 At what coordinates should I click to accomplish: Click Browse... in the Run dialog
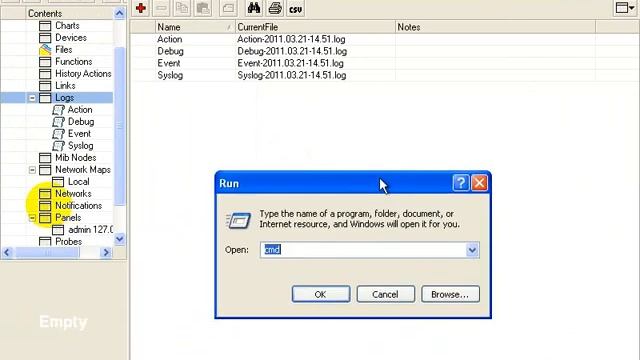(450, 294)
